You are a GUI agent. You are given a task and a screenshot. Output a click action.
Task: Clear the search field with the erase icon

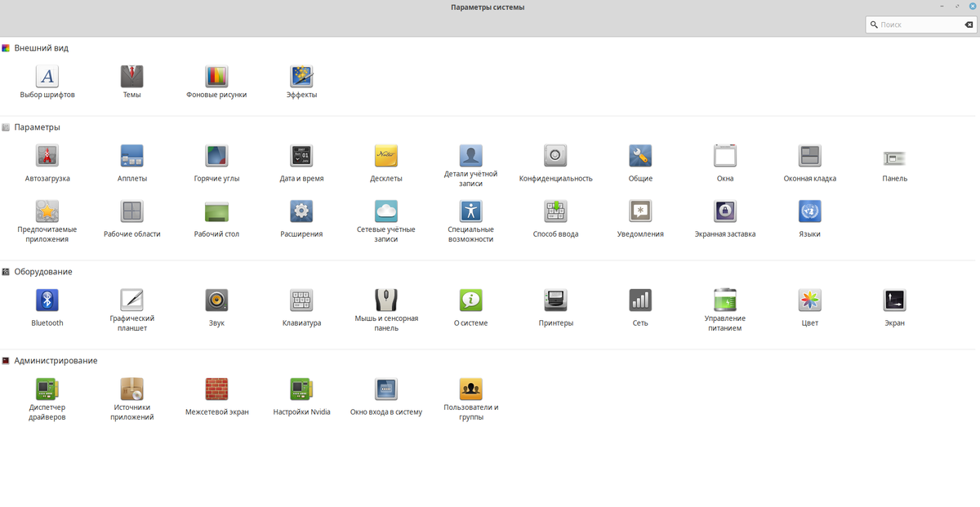point(969,24)
